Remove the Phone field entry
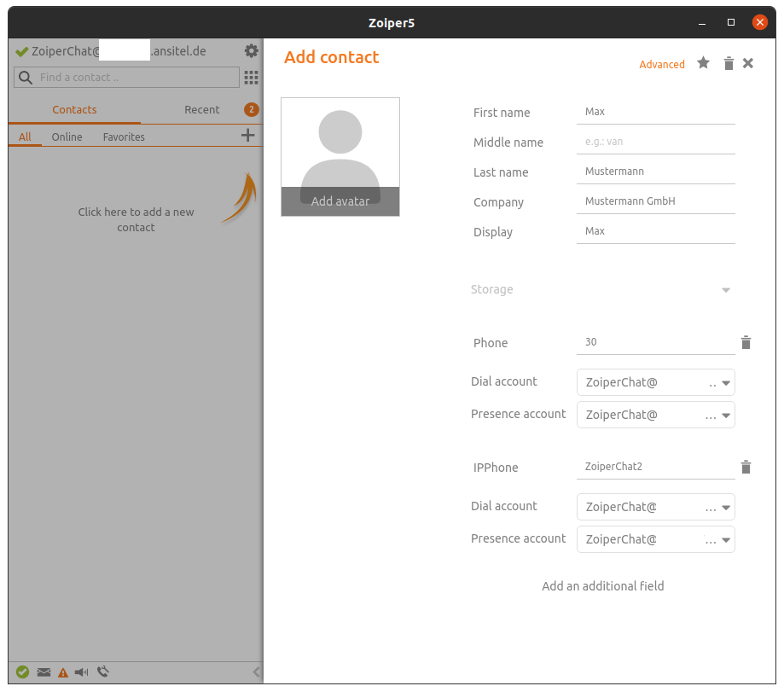Image resolution: width=784 pixels, height=692 pixels. 746,343
